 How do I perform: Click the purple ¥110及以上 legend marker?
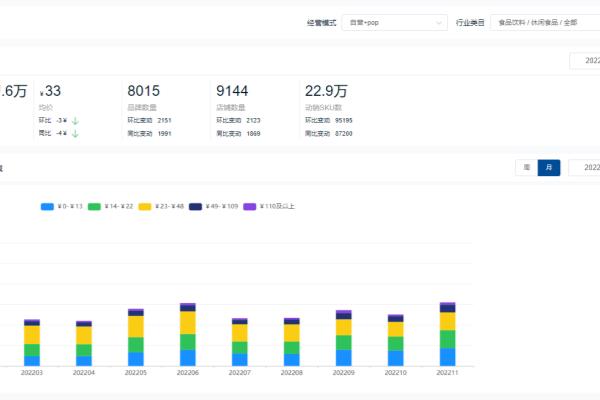pos(250,207)
